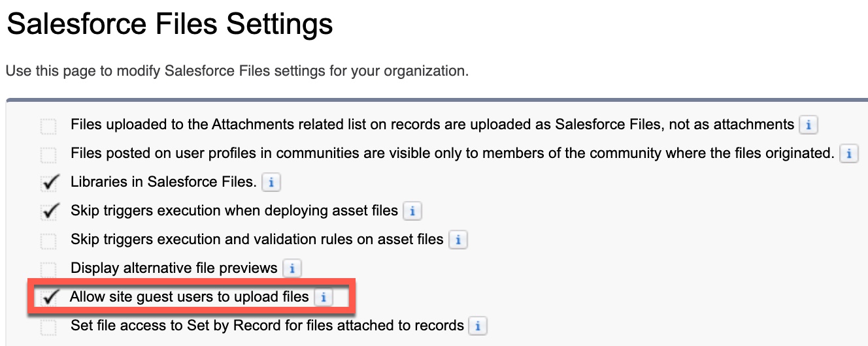The image size is (868, 346).
Task: Enable Attachments uploaded as Salesforce Files checkbox
Action: [x=49, y=125]
